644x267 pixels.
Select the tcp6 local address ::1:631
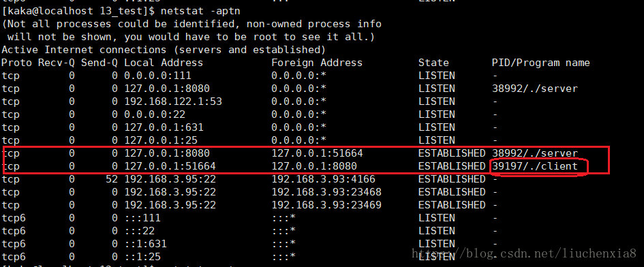[146, 244]
